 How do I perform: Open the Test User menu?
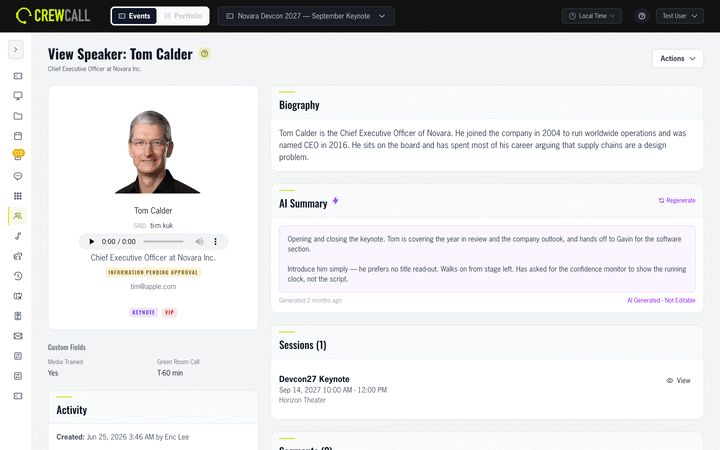click(x=680, y=16)
